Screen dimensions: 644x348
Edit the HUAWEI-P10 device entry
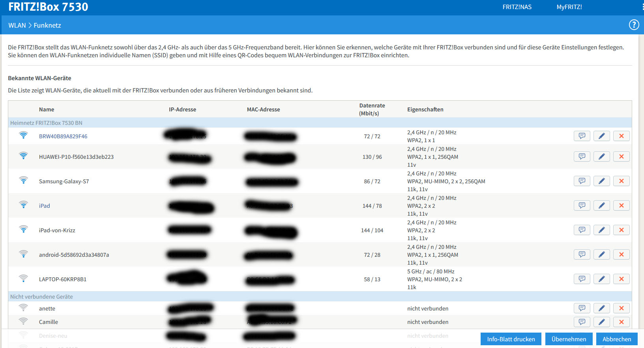click(602, 156)
